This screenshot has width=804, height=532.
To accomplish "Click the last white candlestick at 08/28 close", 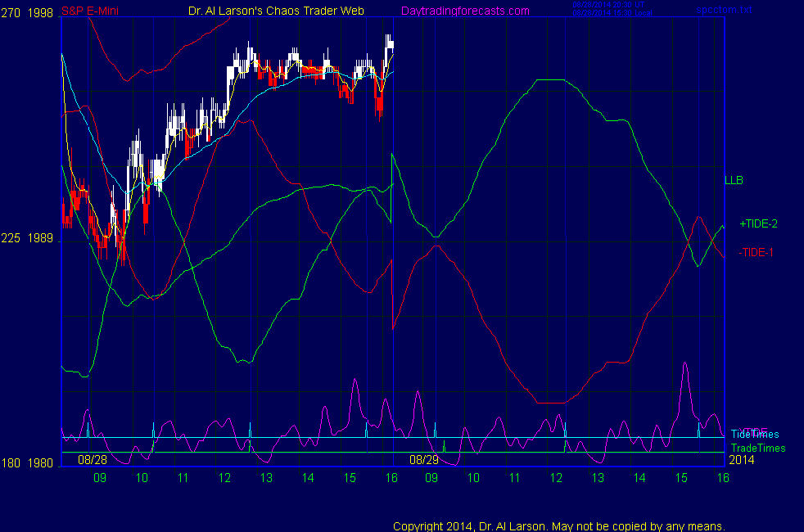I will [x=391, y=45].
